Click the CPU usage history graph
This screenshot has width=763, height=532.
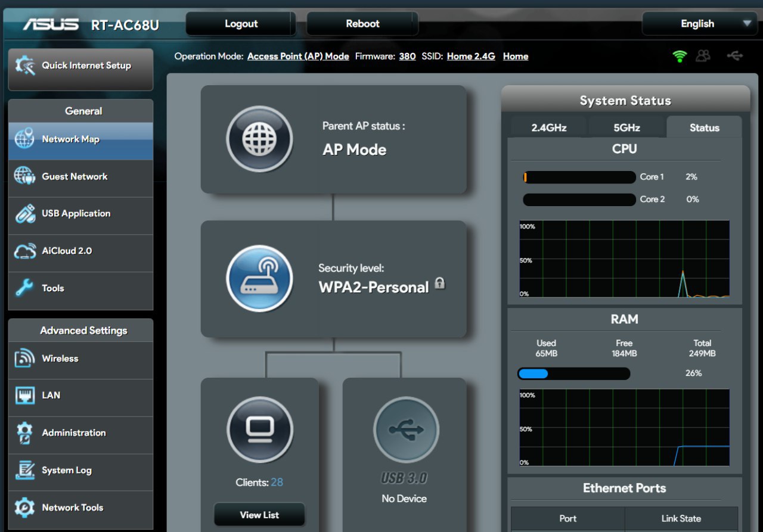point(625,259)
